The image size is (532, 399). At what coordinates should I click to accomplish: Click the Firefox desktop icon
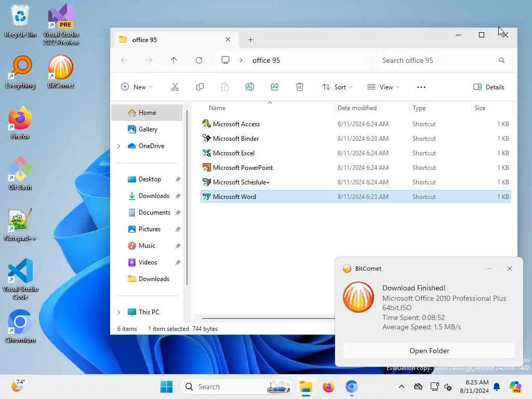point(20,123)
